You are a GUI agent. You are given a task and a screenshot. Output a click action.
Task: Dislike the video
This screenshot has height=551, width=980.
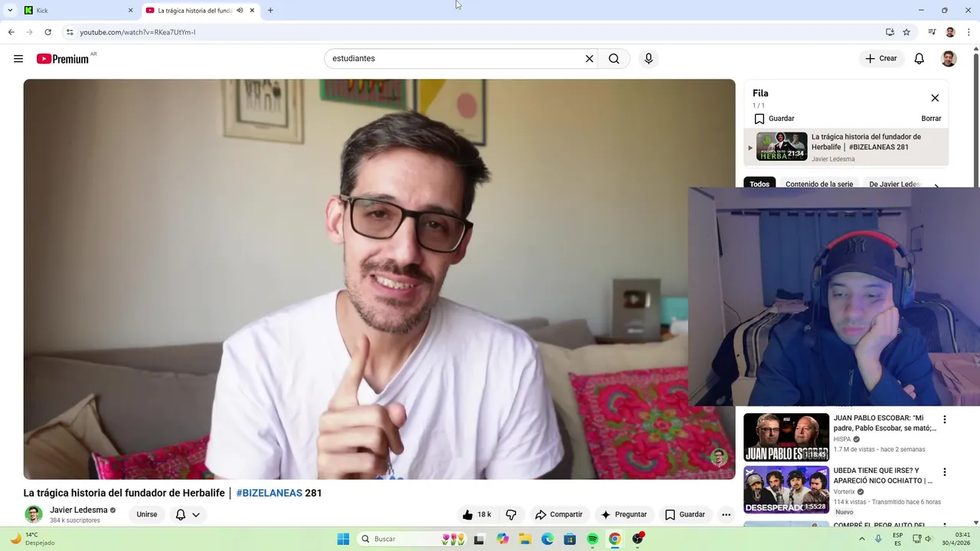tap(511, 514)
